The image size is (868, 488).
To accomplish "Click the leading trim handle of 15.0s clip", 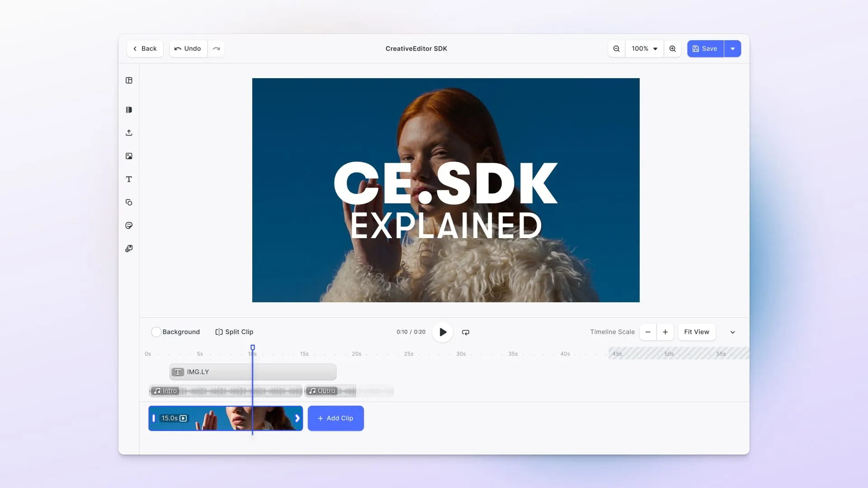I will tap(154, 418).
